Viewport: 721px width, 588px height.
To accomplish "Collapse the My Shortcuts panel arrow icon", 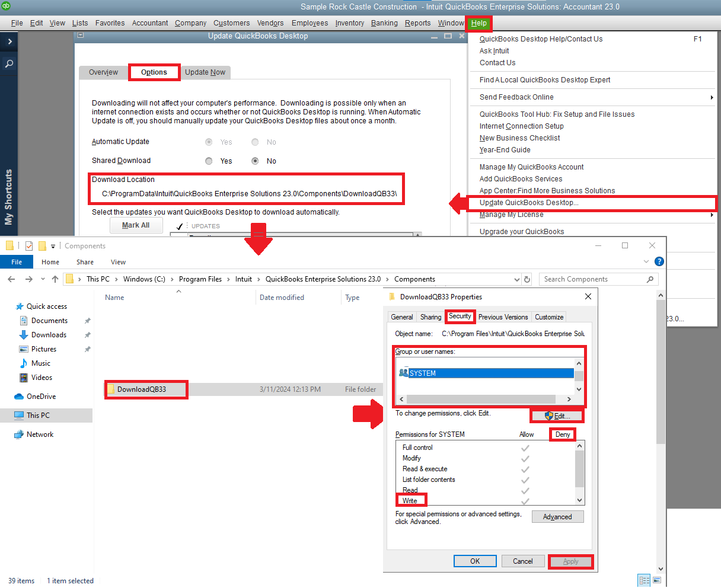I will [x=8, y=41].
